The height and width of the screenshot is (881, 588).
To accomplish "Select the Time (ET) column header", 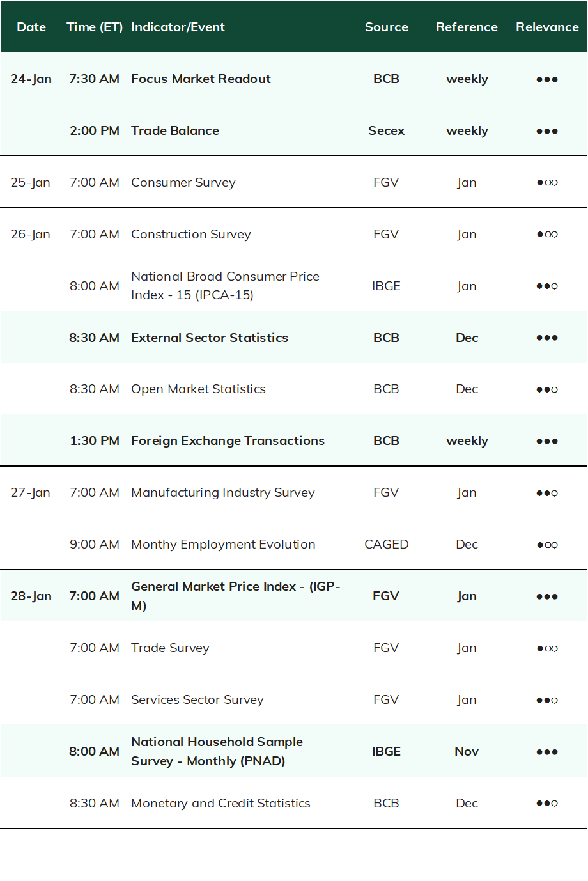I will point(95,27).
